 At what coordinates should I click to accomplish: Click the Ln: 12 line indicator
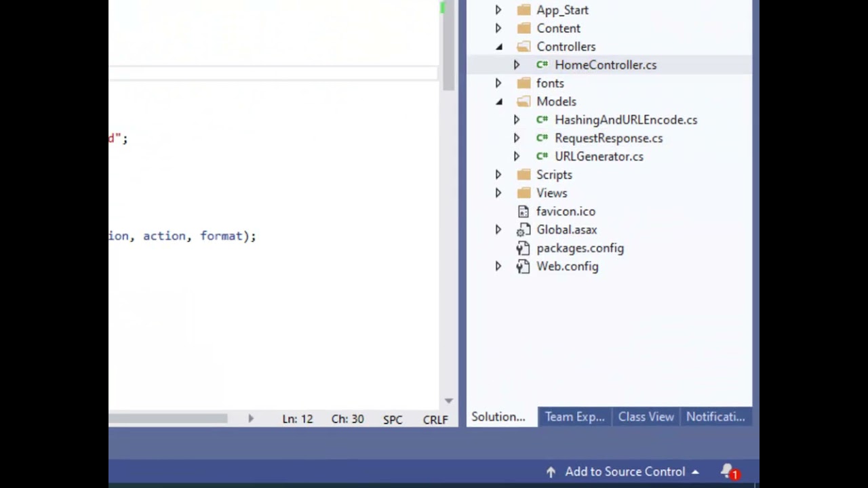(297, 419)
